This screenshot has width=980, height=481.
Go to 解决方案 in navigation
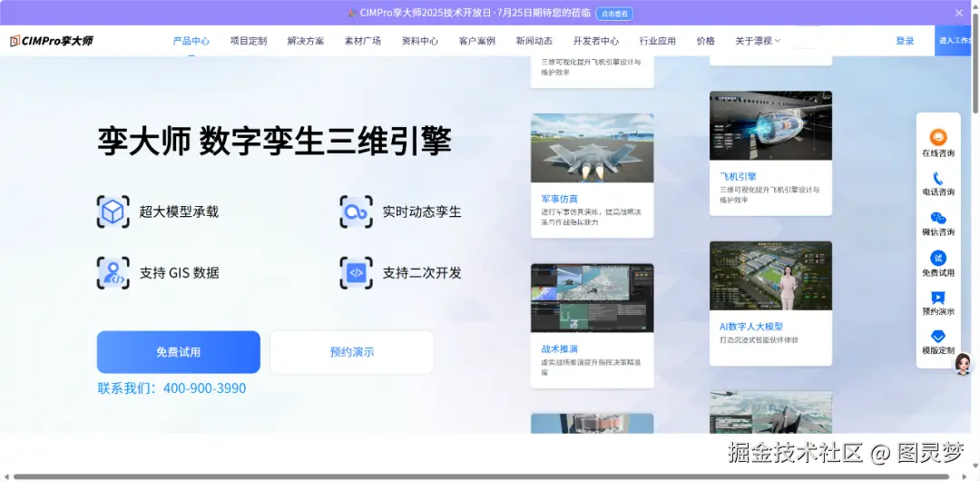[x=306, y=41]
